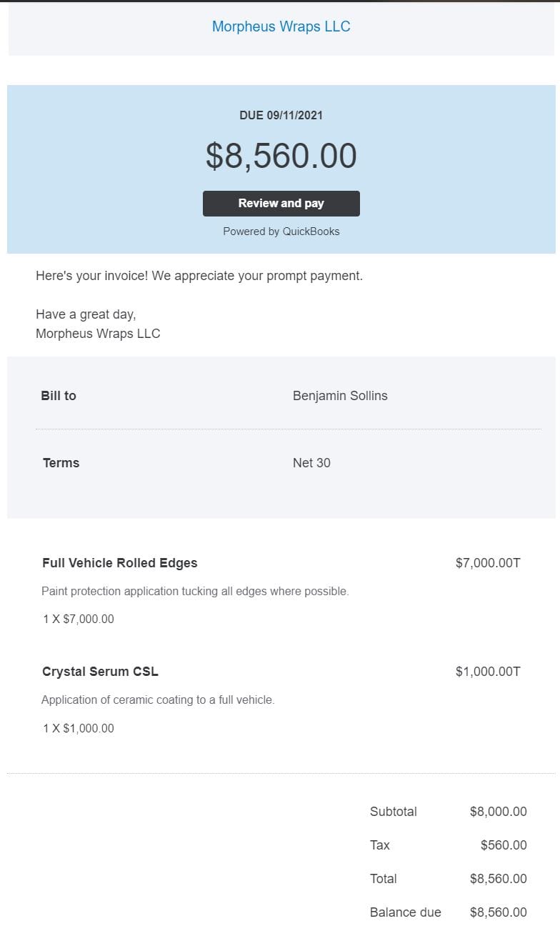Select the Subtotal $8,000.00 value

pos(499,812)
